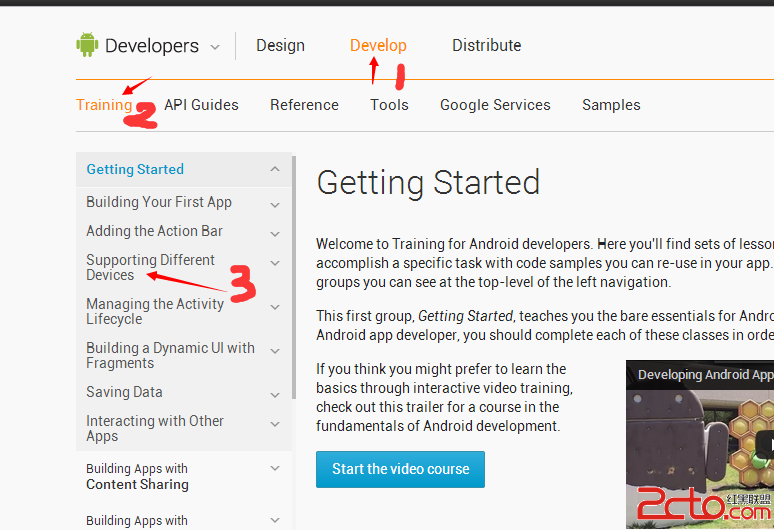Expand the Content Sharing section chevron
This screenshot has width=774, height=530.
(x=275, y=468)
